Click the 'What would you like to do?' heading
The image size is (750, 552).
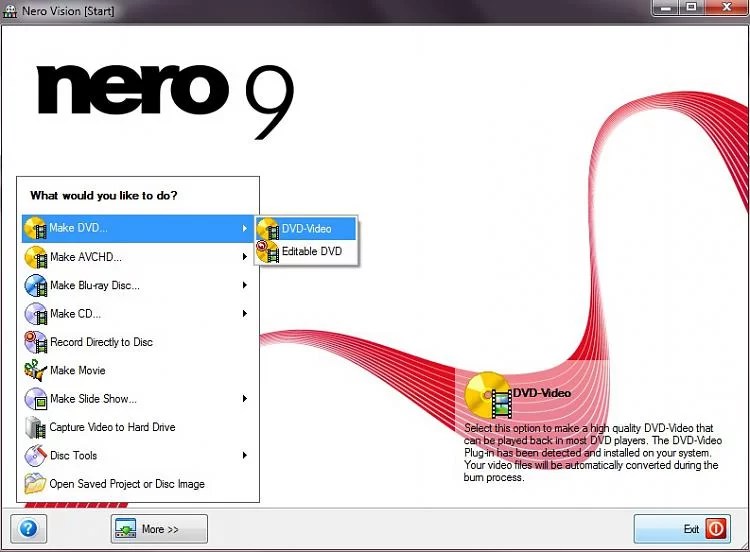tap(104, 196)
